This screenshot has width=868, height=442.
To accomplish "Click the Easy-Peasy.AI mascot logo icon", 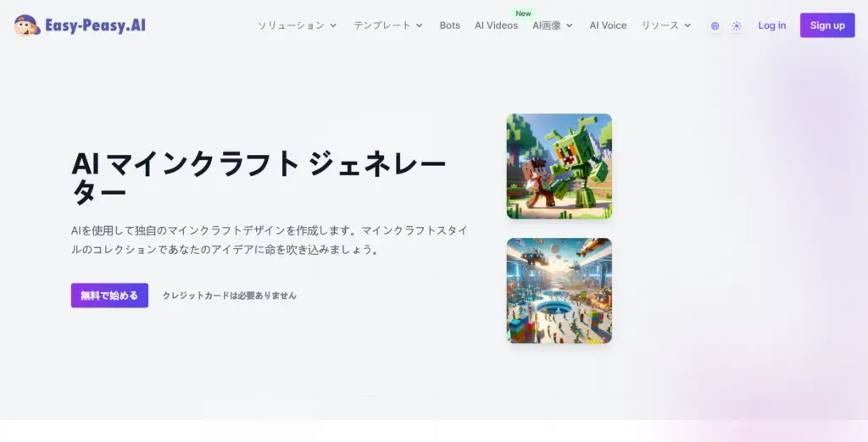I will (26, 25).
